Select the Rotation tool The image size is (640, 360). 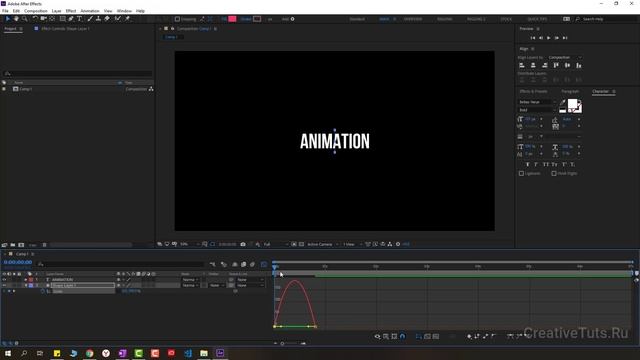click(35, 19)
